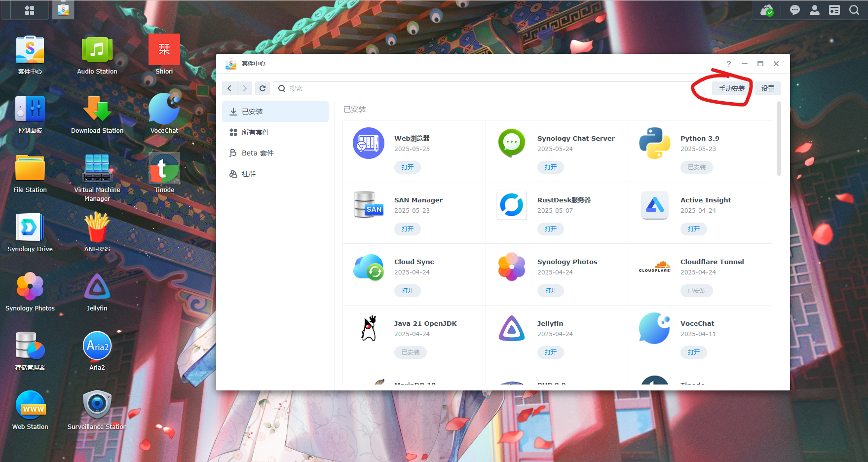Click 打开 for Active Insight

click(x=694, y=229)
